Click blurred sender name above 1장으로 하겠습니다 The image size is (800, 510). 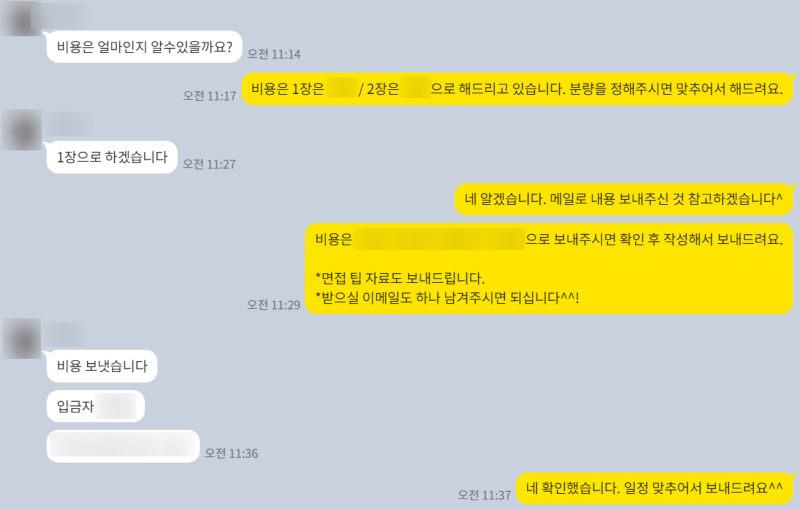68,124
